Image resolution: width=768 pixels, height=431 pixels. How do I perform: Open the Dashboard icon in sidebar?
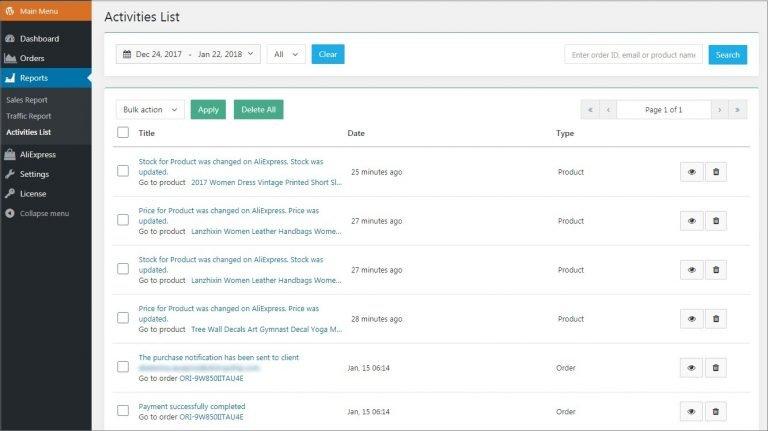point(10,38)
